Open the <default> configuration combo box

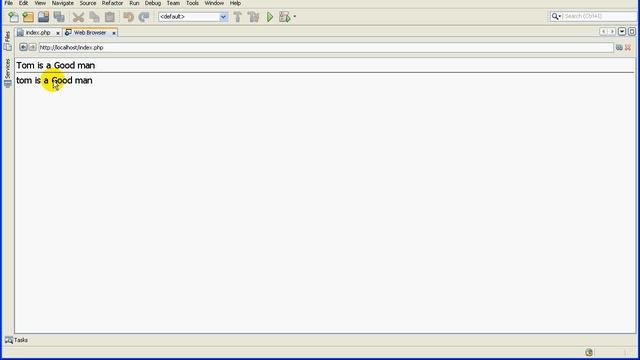193,17
